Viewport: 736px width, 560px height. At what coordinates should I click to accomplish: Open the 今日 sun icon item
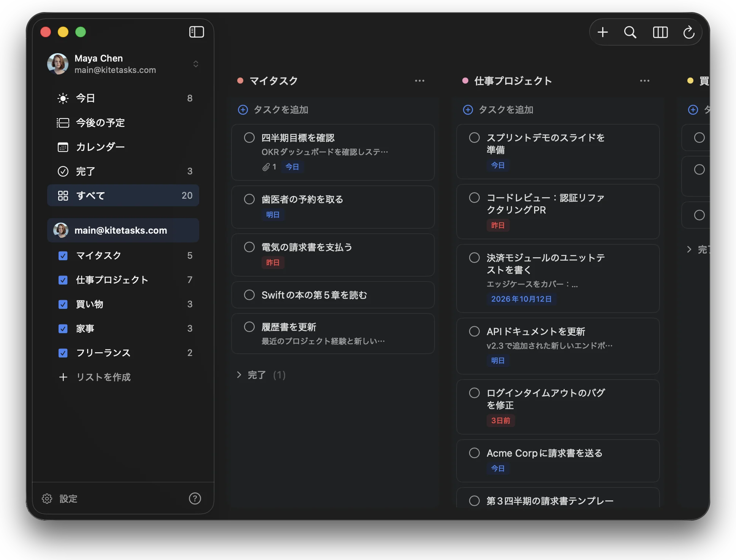(63, 98)
